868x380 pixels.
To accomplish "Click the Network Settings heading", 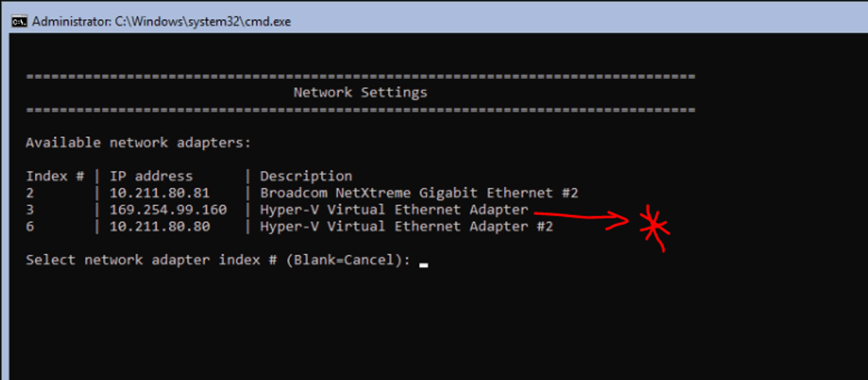I will (360, 92).
